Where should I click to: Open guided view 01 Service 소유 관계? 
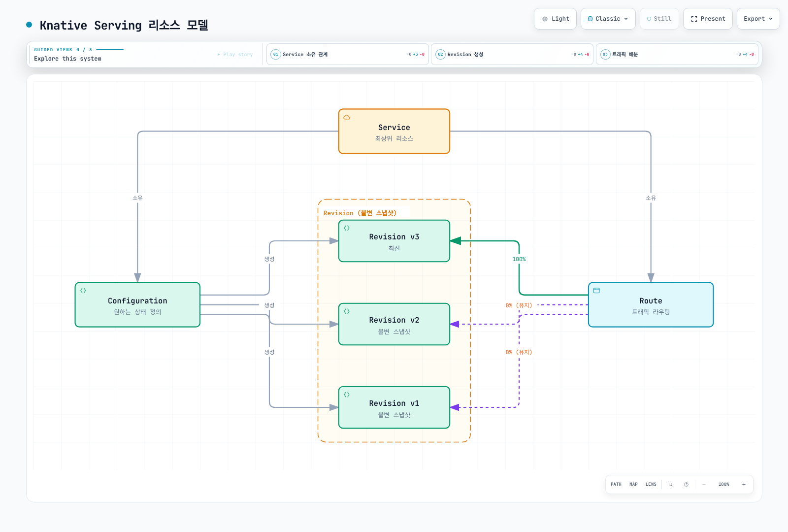click(x=347, y=54)
